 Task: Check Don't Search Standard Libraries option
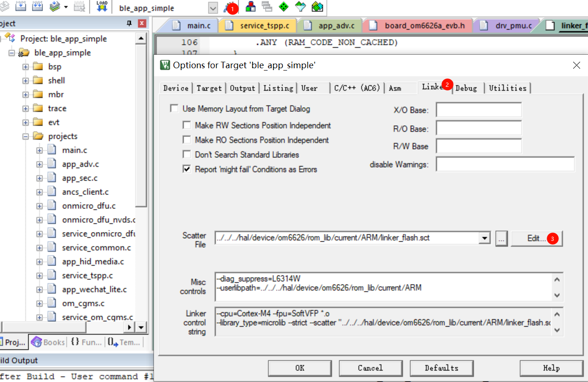(x=187, y=155)
